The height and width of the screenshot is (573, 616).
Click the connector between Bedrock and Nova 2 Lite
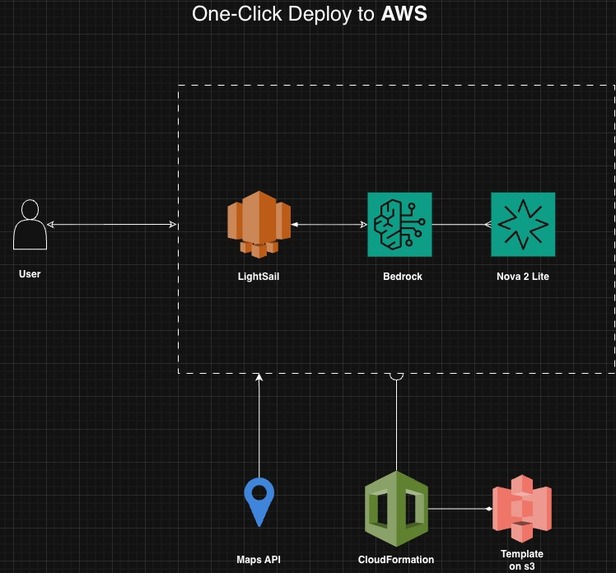tap(462, 224)
